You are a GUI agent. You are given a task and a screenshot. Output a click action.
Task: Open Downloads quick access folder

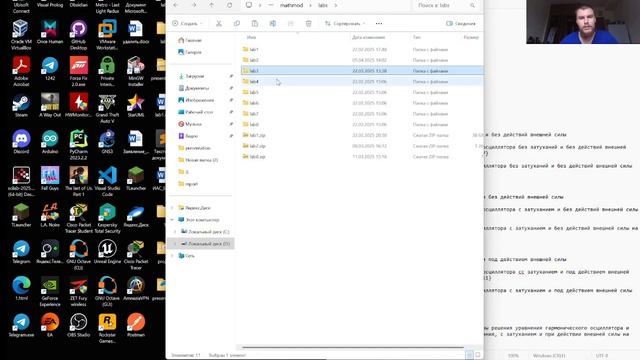click(191, 76)
